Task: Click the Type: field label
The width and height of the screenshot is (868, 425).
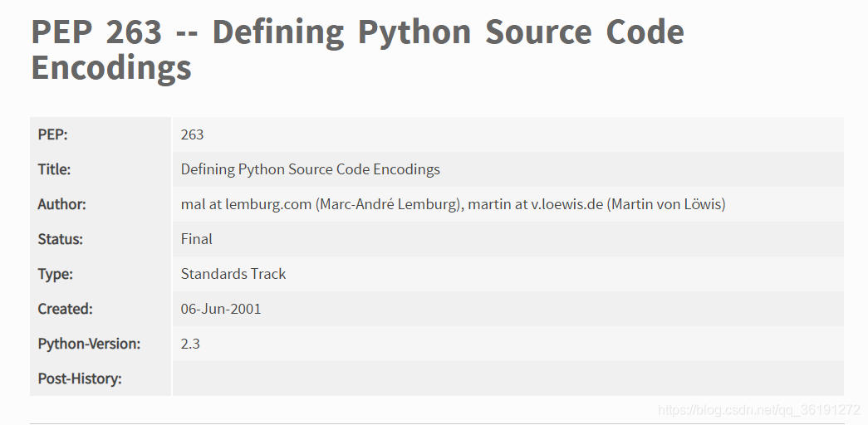Action: tap(56, 274)
